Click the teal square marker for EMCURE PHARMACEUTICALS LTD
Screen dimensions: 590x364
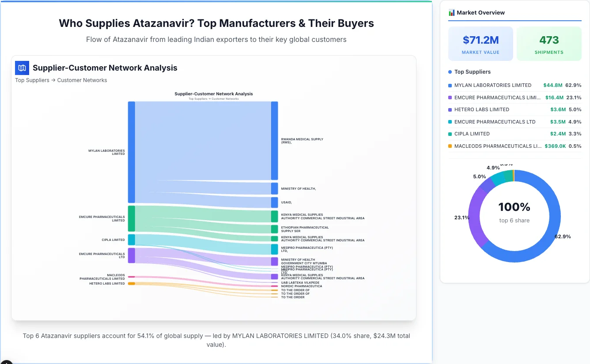pos(451,122)
